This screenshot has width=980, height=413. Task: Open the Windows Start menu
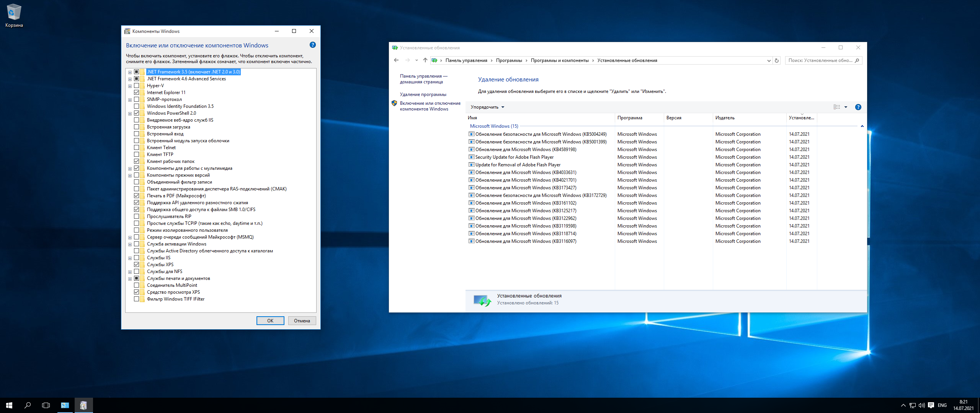(9, 405)
